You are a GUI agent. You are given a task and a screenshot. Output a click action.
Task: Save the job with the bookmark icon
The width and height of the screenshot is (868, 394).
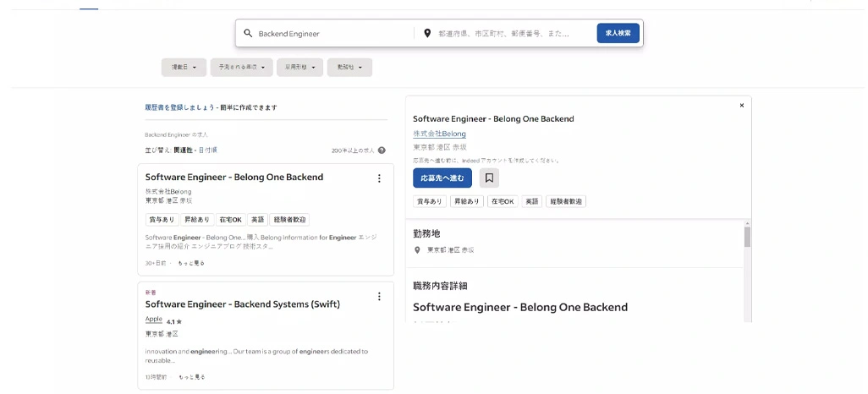(x=489, y=178)
